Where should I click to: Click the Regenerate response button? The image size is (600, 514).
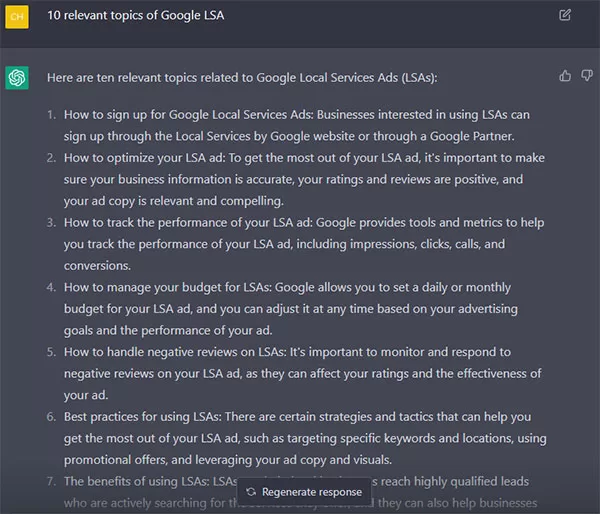click(304, 492)
